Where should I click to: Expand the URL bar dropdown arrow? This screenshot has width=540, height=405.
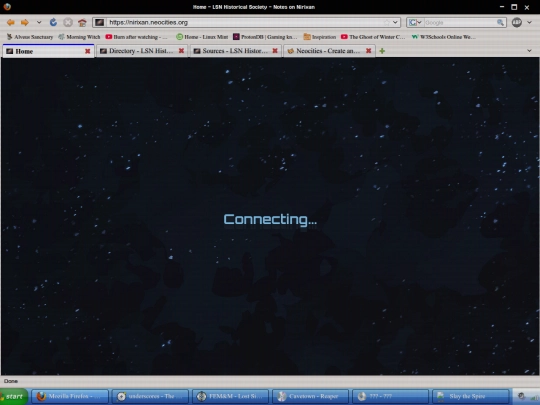(395, 22)
